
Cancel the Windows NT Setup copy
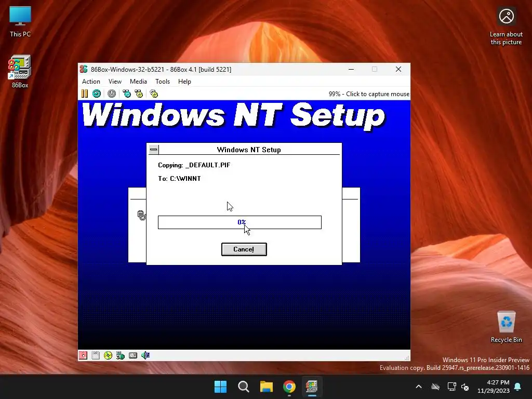click(244, 249)
